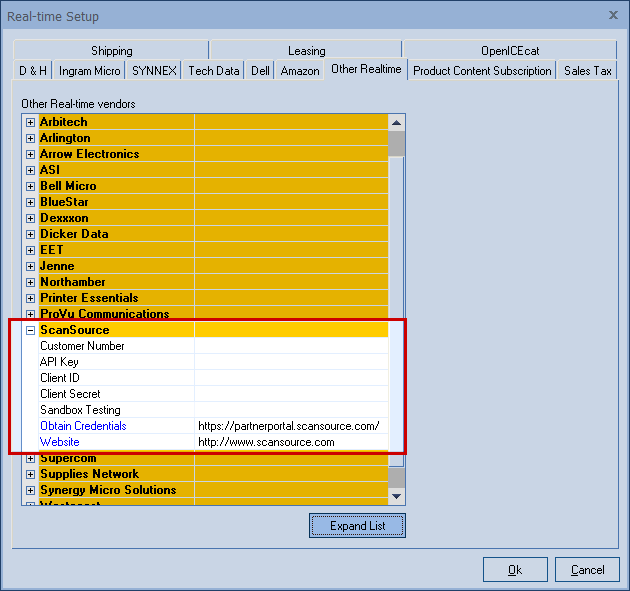The width and height of the screenshot is (630, 591).
Task: Collapse the ScanSource vendor node
Action: 30,330
